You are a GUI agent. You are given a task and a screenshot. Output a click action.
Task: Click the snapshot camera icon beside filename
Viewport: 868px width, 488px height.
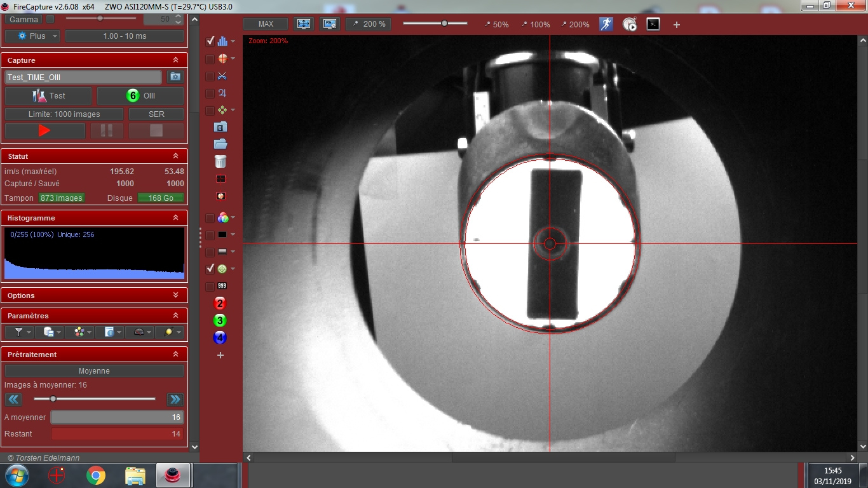pyautogui.click(x=175, y=77)
